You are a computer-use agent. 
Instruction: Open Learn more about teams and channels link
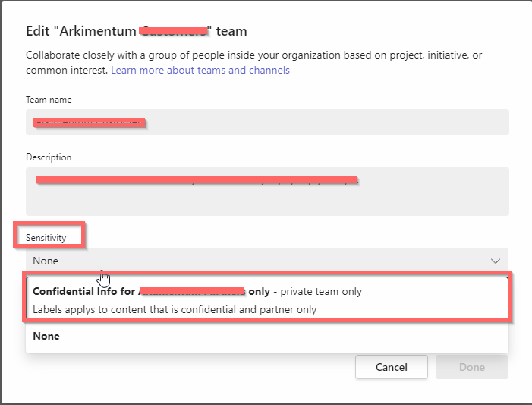(200, 70)
